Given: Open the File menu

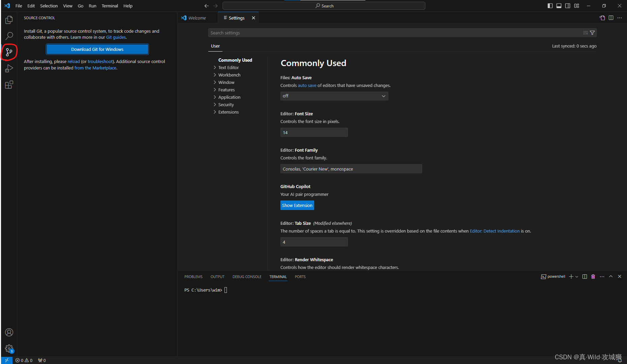Looking at the screenshot, I should point(19,6).
